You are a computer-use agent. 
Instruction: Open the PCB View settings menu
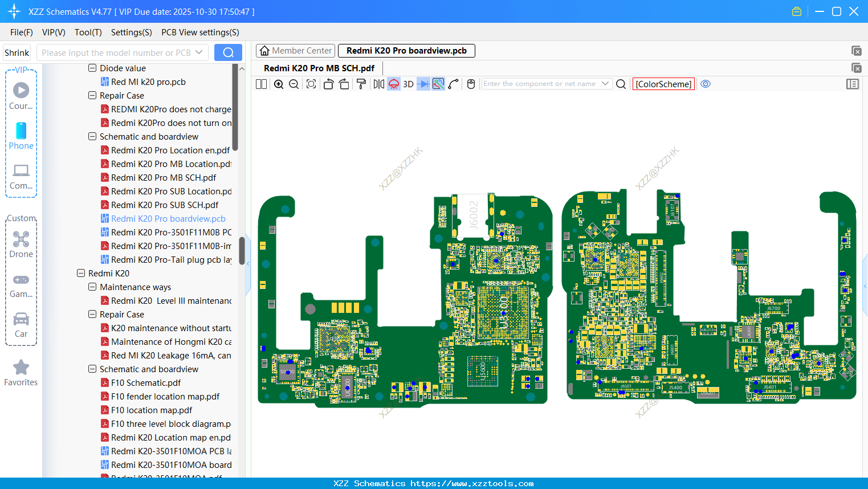200,32
